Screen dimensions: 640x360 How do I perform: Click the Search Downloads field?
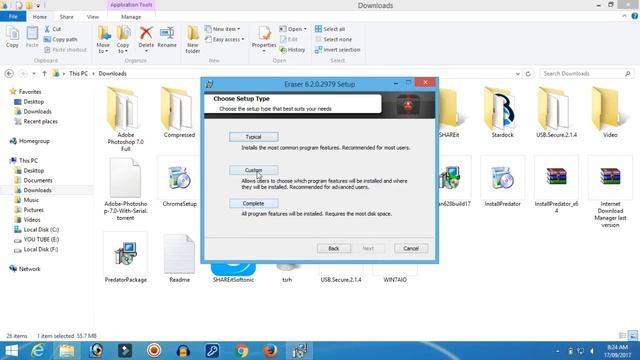point(587,73)
